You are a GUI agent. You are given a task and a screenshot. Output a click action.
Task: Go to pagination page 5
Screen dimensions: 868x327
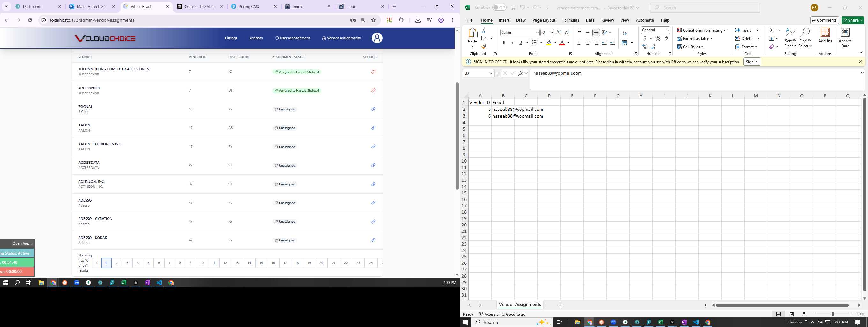click(x=148, y=263)
